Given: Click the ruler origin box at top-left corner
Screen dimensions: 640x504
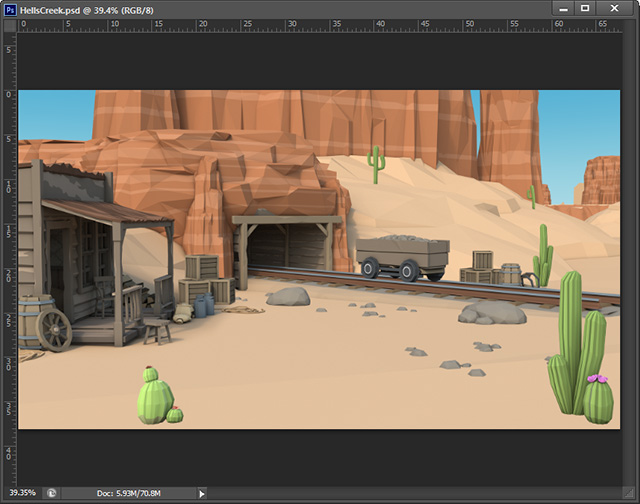Looking at the screenshot, I should pos(10,25).
